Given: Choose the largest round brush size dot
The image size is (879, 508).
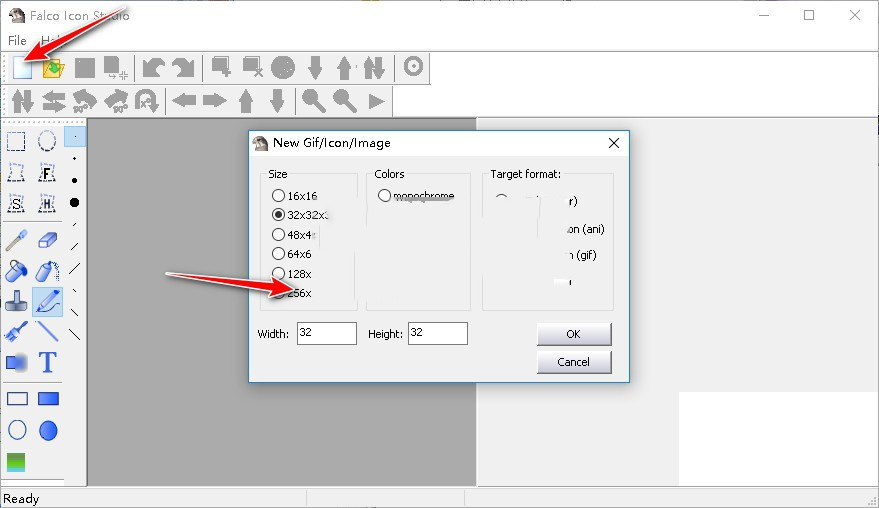Looking at the screenshot, I should pos(75,202).
